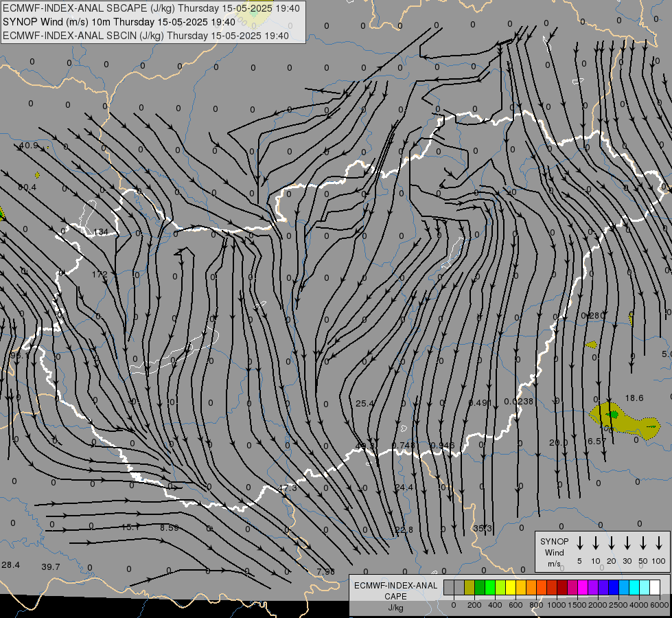Click the 20 m/s wind arrow in legend

point(611,543)
